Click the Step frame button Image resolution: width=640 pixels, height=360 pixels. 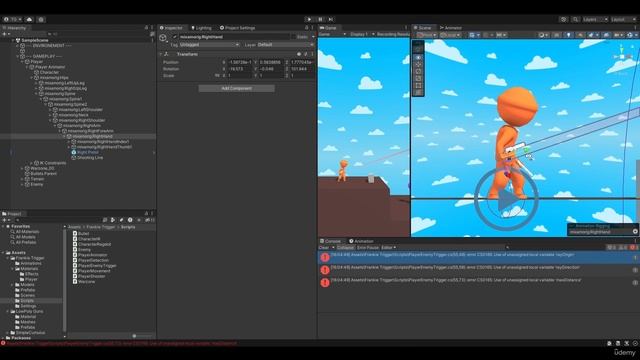tap(331, 19)
